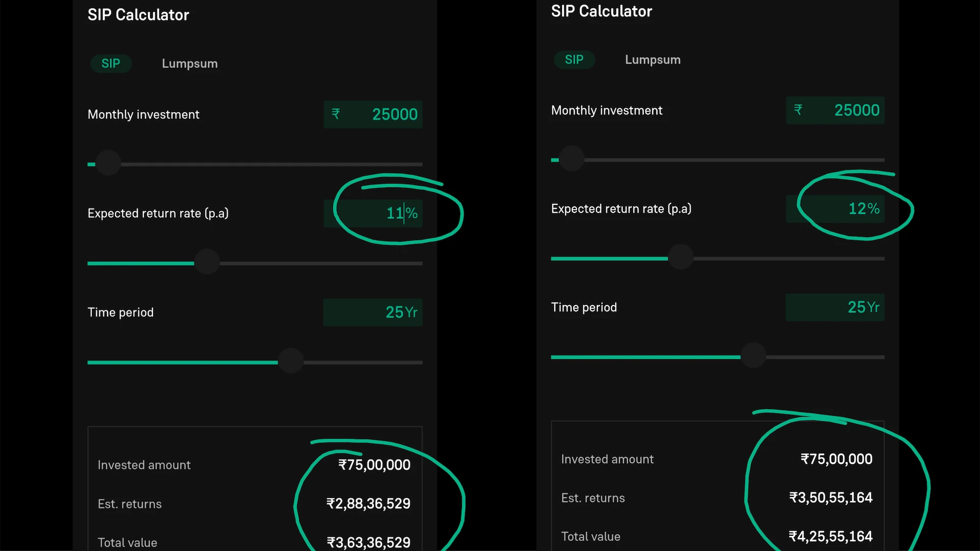The width and height of the screenshot is (980, 551).
Task: Click the rupee icon in the 12% calculator
Action: [x=798, y=110]
